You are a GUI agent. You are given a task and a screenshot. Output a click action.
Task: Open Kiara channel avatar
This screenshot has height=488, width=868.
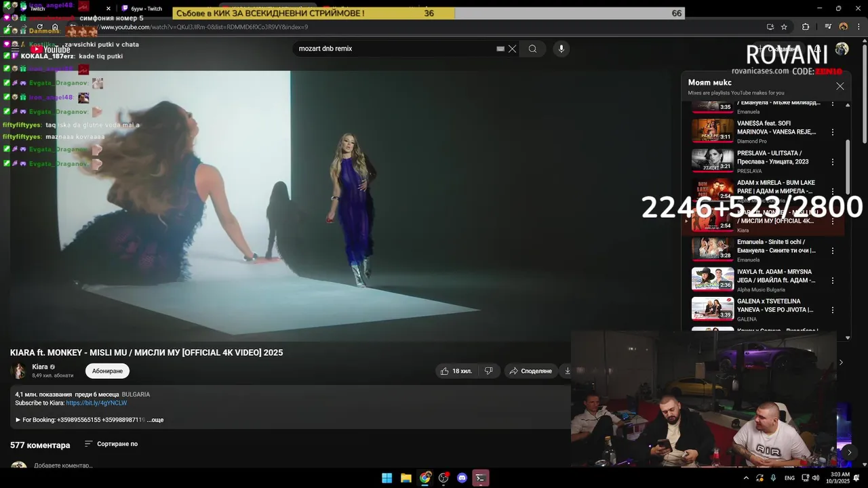pos(19,371)
